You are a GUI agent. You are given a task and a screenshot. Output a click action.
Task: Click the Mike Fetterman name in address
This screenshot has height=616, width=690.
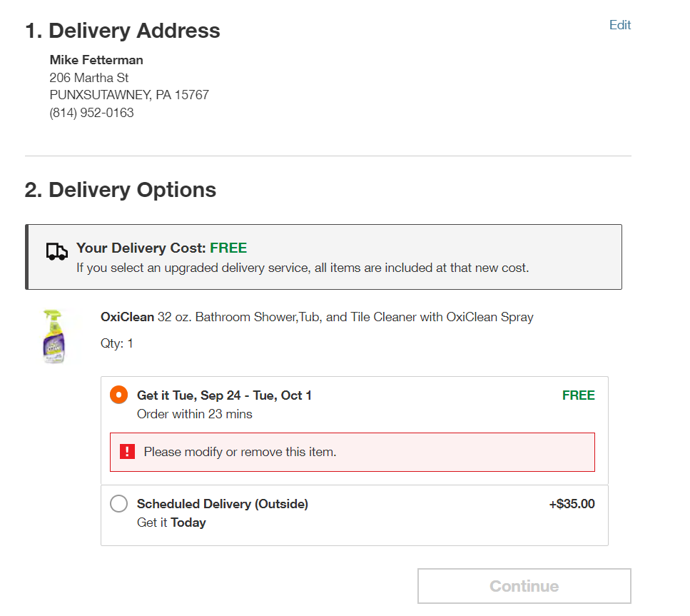point(96,60)
